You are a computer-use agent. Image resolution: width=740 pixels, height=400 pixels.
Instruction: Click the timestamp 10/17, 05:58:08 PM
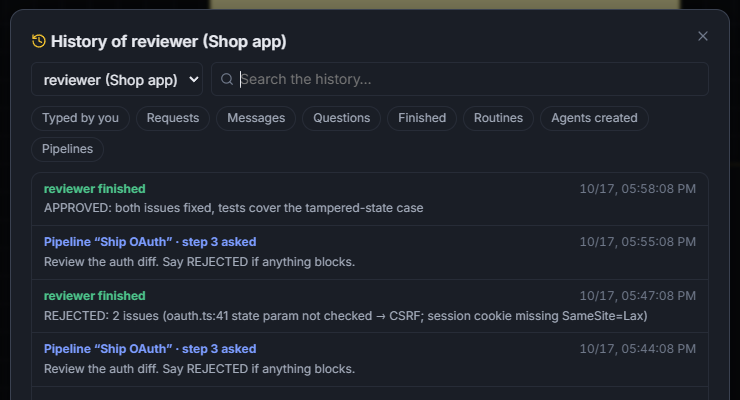[x=638, y=189]
